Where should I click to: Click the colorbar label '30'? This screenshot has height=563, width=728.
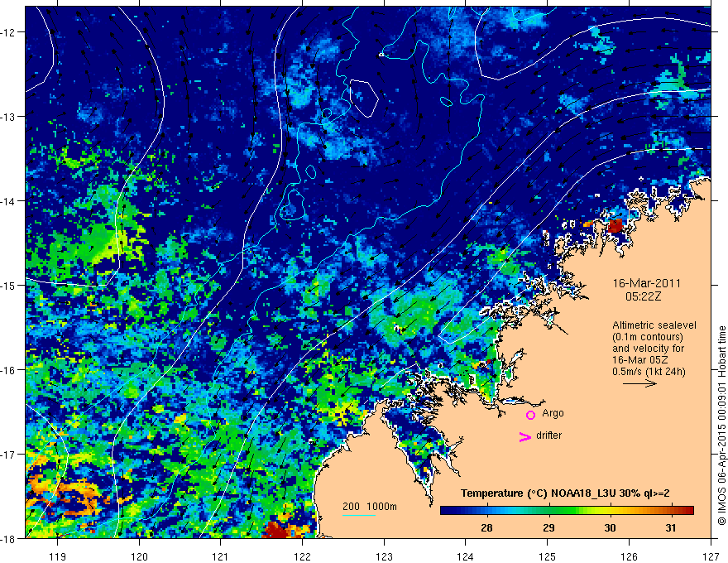(610, 527)
